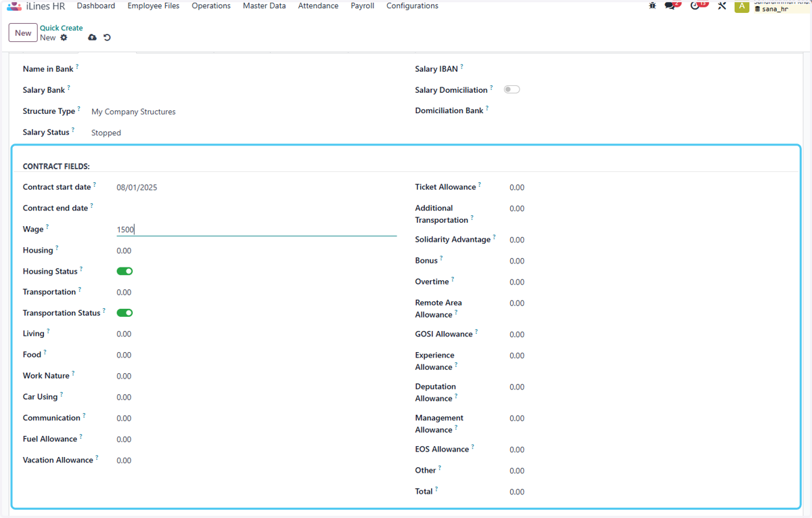
Task: Go to the Quick Create breadcrumb link
Action: [62, 28]
